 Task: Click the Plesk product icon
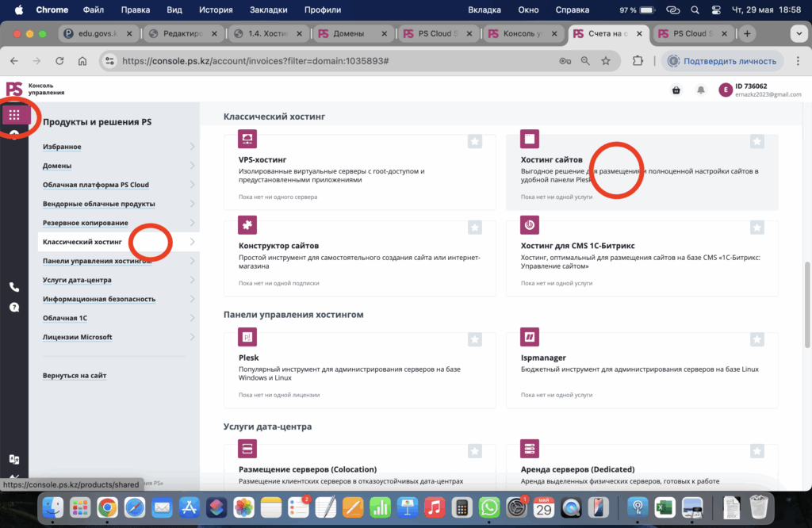pyautogui.click(x=247, y=338)
